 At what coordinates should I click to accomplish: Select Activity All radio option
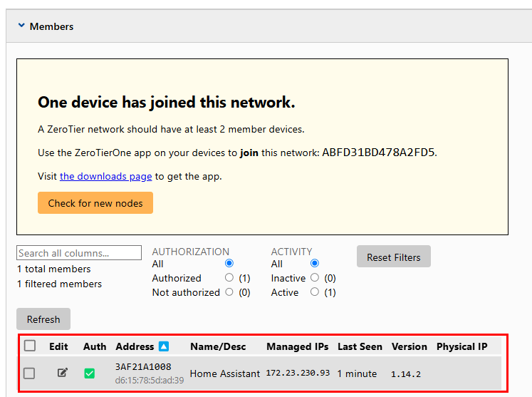[315, 264]
